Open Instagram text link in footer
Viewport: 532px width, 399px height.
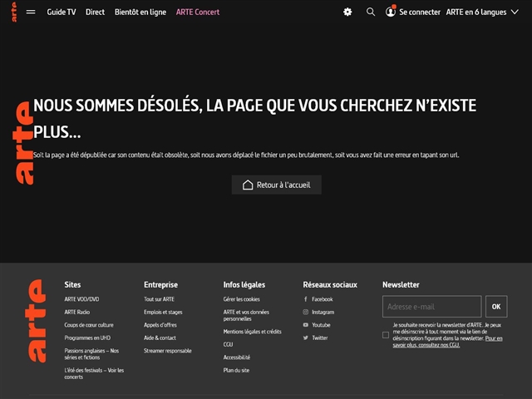323,313
